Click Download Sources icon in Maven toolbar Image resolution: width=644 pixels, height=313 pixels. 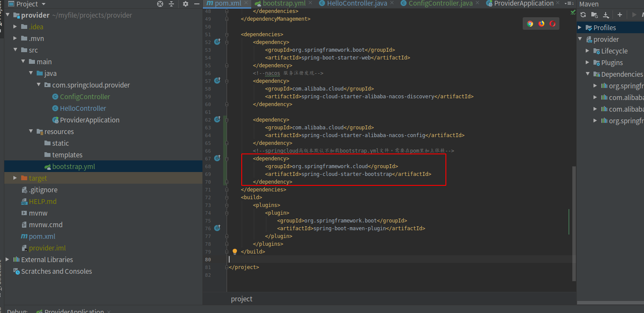pos(606,15)
